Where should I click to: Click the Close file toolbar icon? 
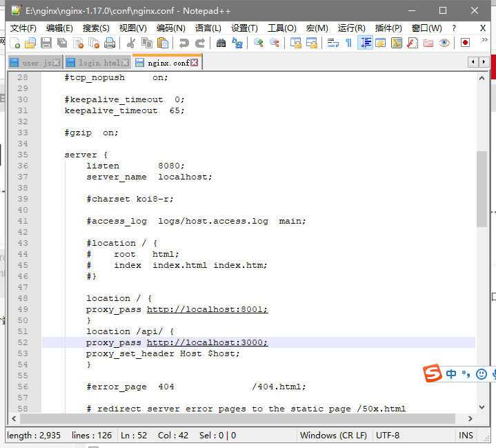coord(78,43)
